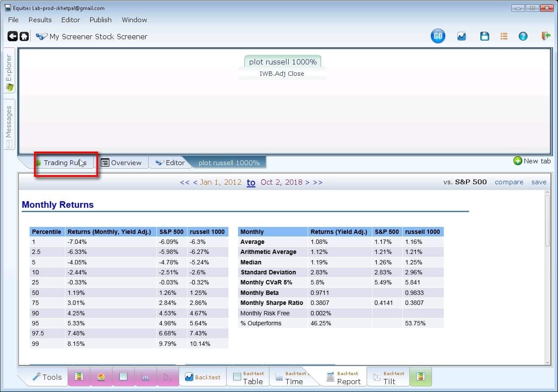Image resolution: width=558 pixels, height=392 pixels.
Task: Click the report's vertical scrollbar thumb
Action: click(548, 220)
